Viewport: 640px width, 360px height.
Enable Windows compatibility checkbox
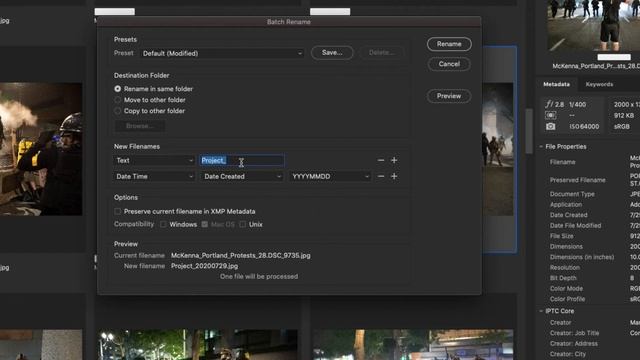point(163,224)
